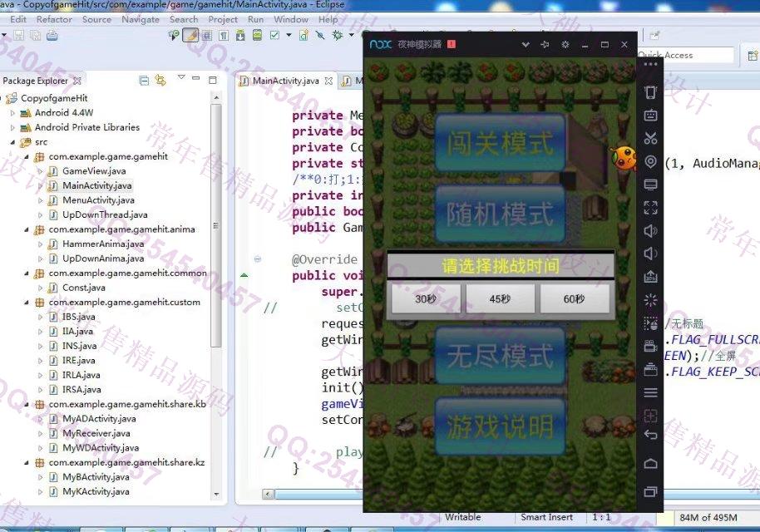Select UpDownThread.java file
Viewport: 760px width, 532px height.
point(105,214)
